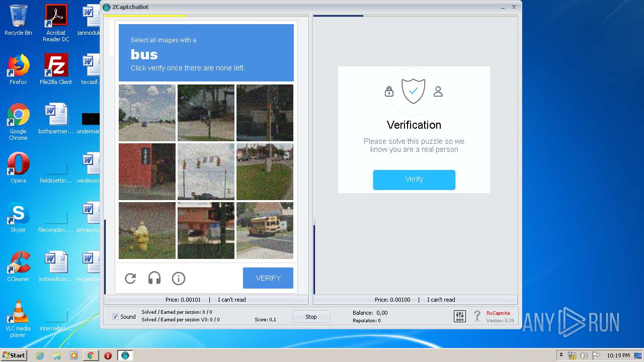Click the taskbar clock 10:19 PM
This screenshot has width=644, height=362.
point(618,355)
